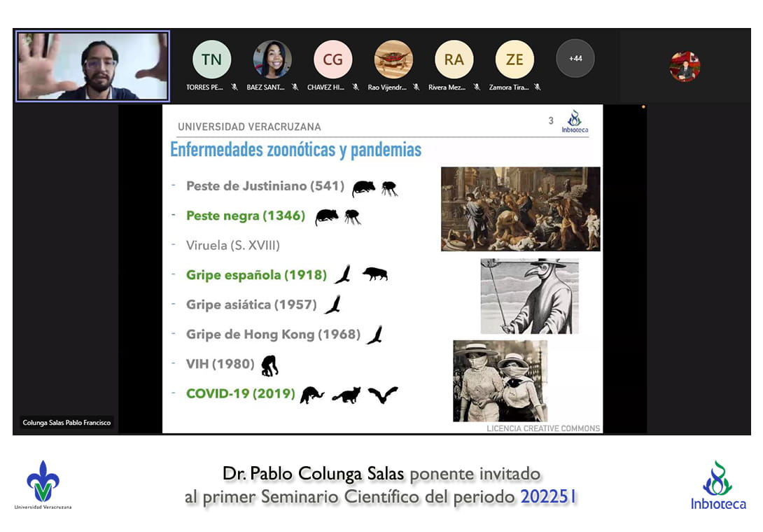Image resolution: width=763 pixels, height=532 pixels.
Task: Click the wild boar silhouette beside Gripe española
Action: coord(374,274)
